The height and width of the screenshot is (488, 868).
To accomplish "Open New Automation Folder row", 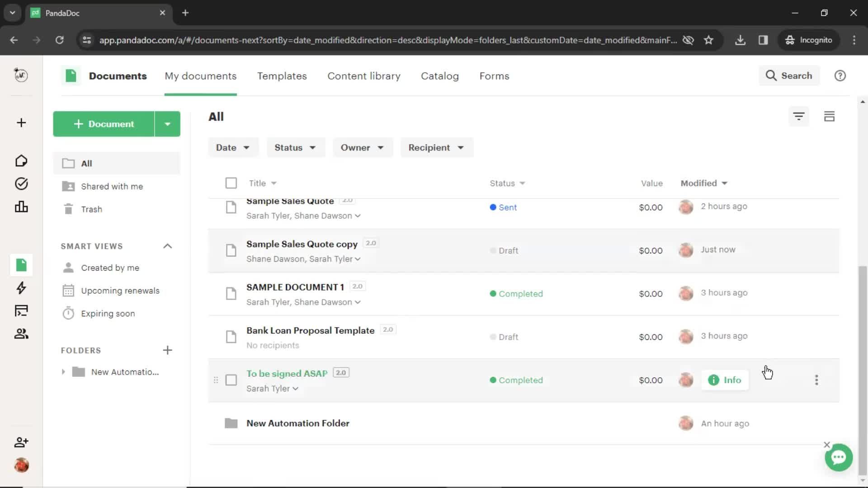I will pyautogui.click(x=524, y=423).
